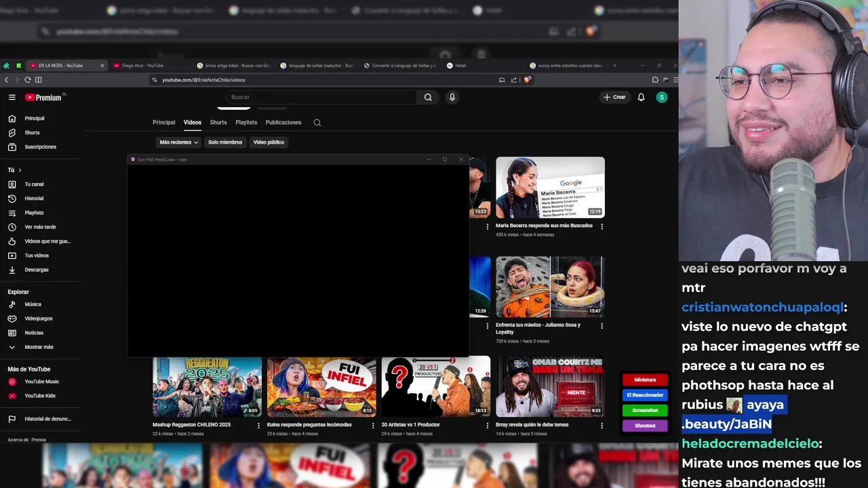The image size is (868, 488).
Task: Click the blue El Reaccionador button
Action: (645, 394)
